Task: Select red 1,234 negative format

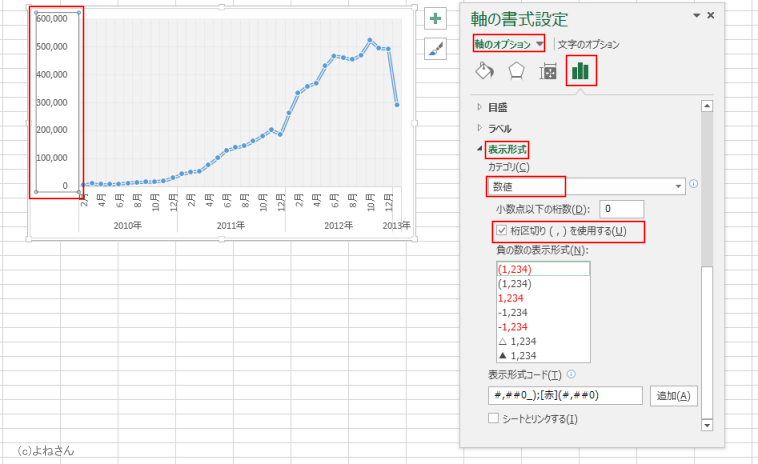Action: 543,298
